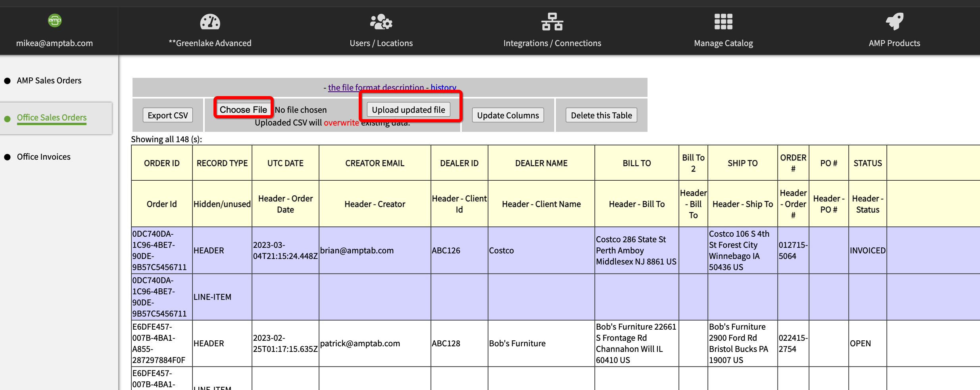Click the green Office Sales Orders bullet

pos(7,119)
